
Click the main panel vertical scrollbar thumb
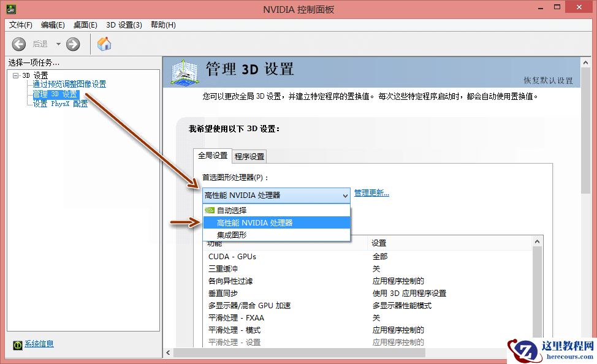click(x=585, y=131)
